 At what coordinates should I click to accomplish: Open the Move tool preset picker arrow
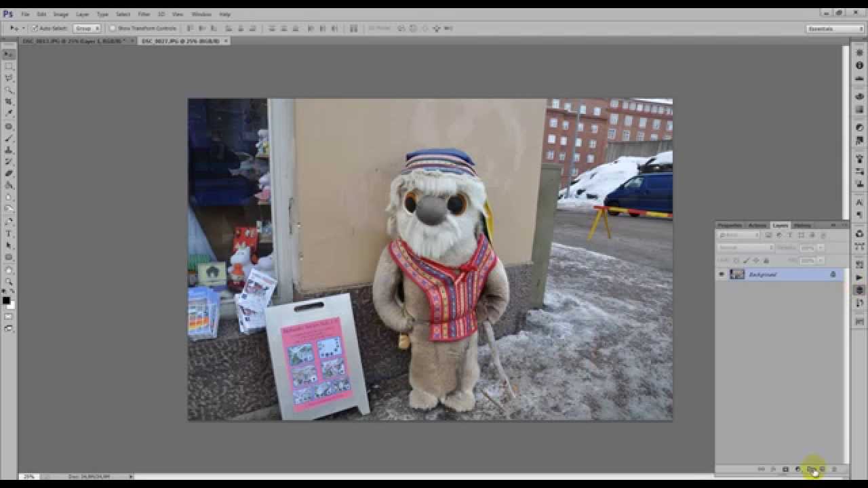pyautogui.click(x=23, y=28)
